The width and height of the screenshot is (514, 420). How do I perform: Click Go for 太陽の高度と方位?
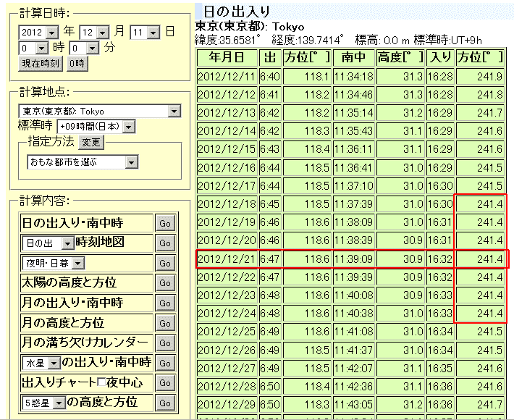click(x=165, y=282)
